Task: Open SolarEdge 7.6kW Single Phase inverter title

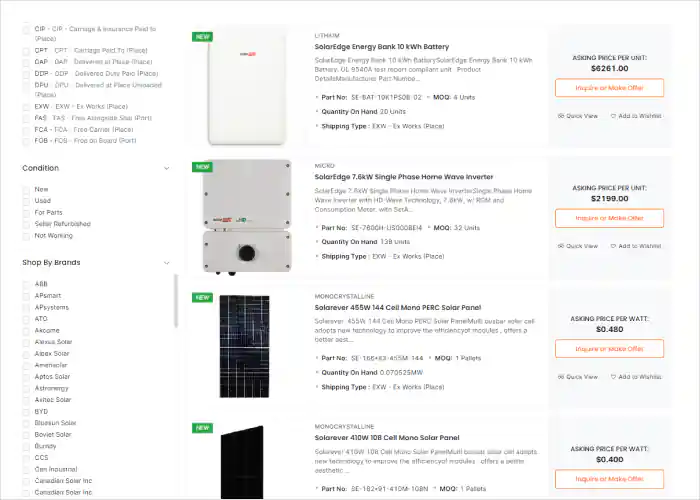Action: pos(404,177)
